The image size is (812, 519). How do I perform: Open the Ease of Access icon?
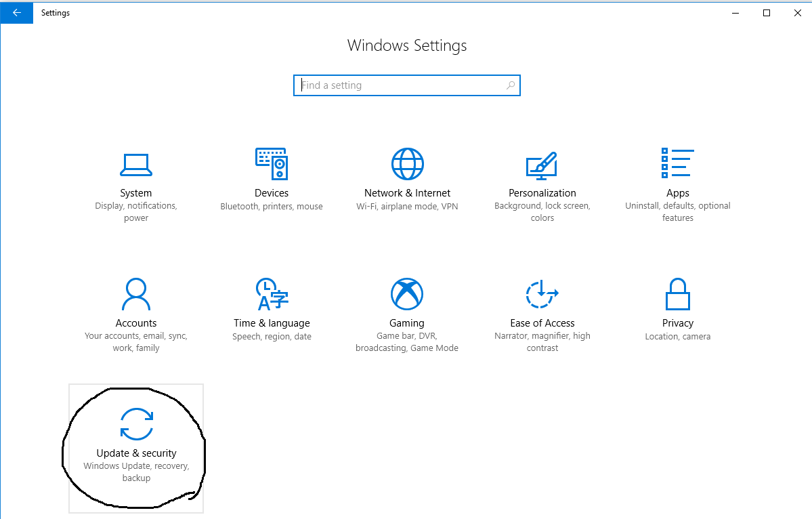pyautogui.click(x=542, y=294)
